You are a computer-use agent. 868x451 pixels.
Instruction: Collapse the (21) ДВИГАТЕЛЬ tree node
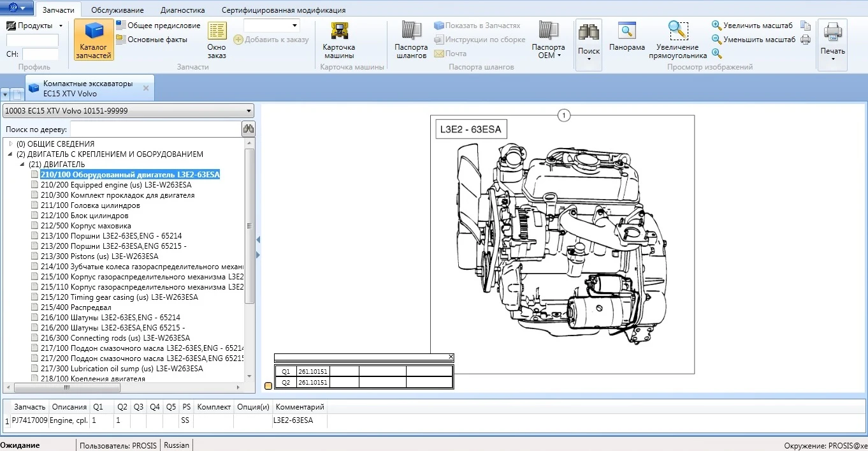click(22, 165)
